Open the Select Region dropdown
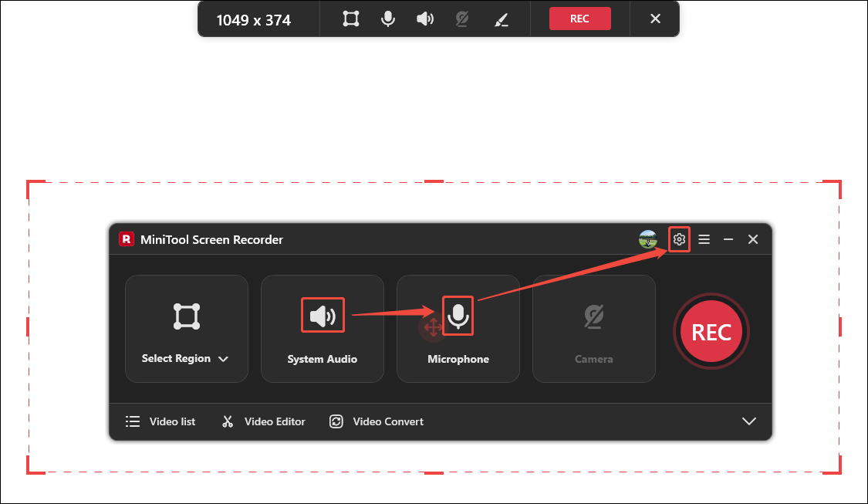 coord(224,358)
